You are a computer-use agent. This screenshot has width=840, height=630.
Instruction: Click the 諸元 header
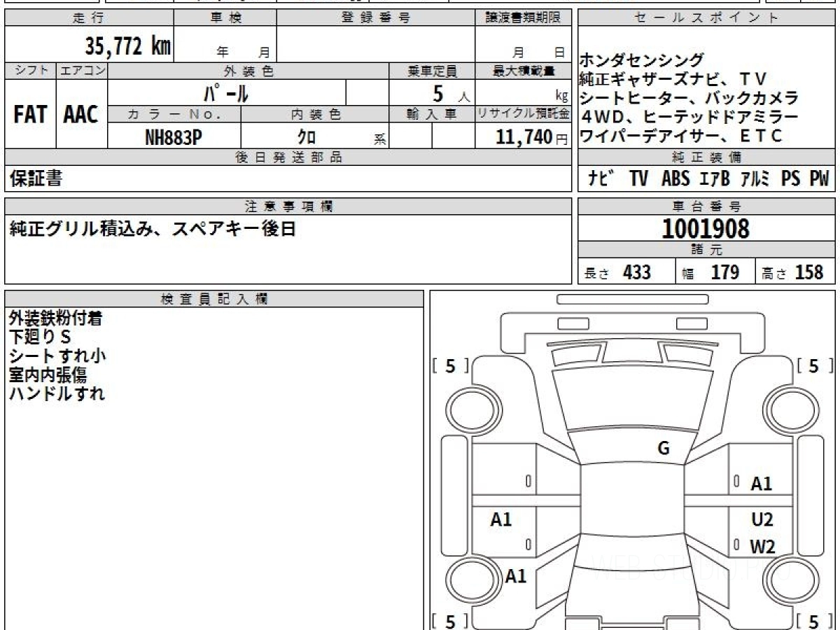707,250
